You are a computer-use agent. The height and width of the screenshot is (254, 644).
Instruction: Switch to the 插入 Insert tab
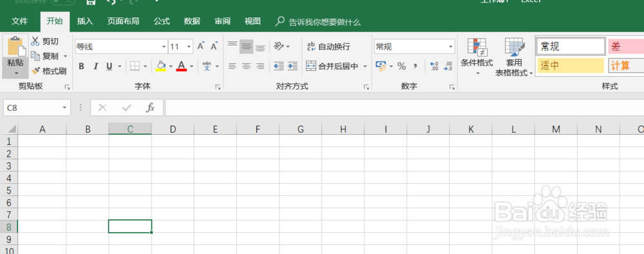(x=85, y=21)
